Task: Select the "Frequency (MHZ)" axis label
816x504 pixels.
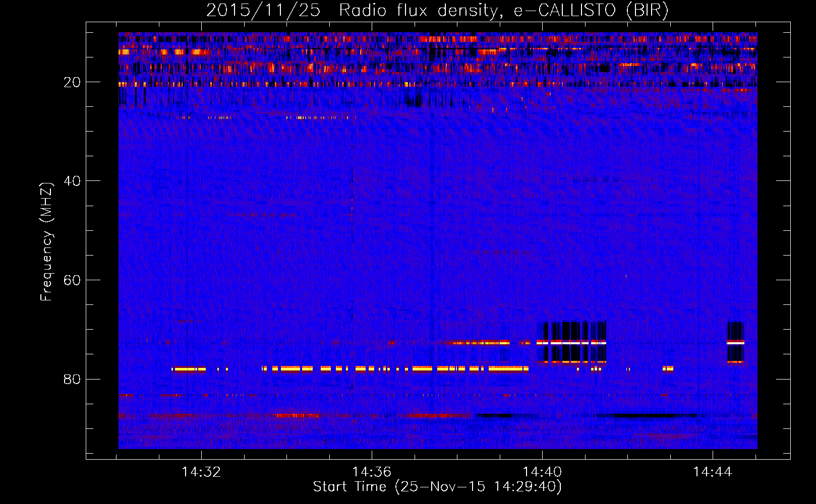Action: [x=46, y=242]
